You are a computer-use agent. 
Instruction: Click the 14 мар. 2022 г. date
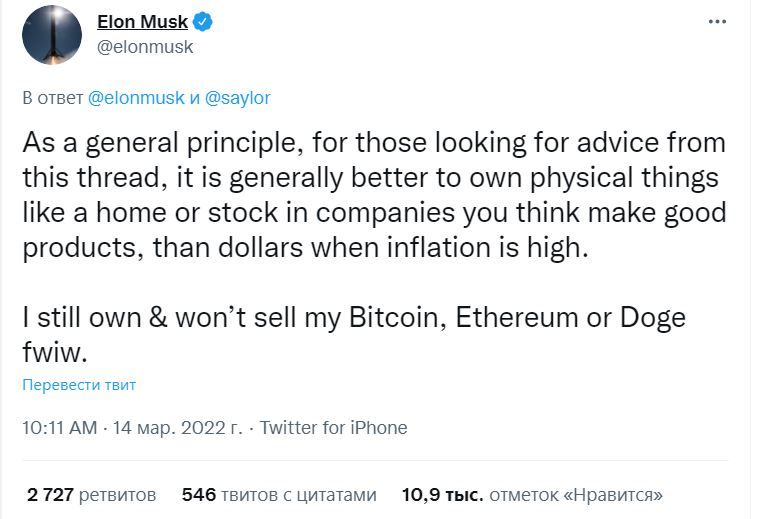[178, 428]
